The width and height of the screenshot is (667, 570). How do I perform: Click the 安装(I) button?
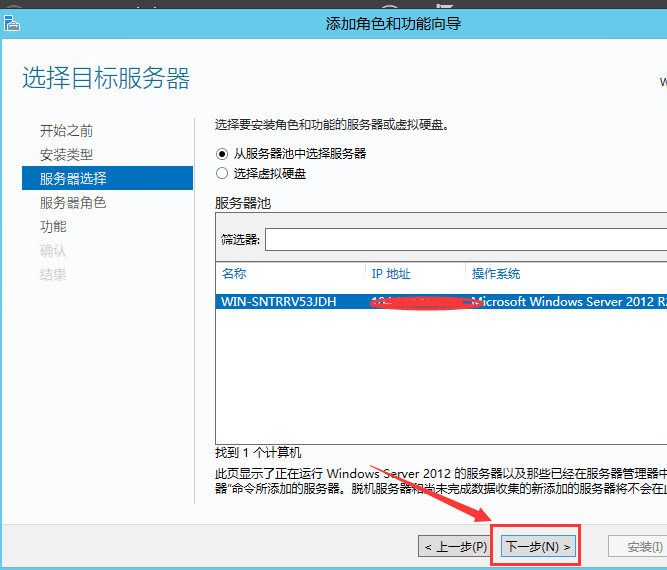click(638, 547)
